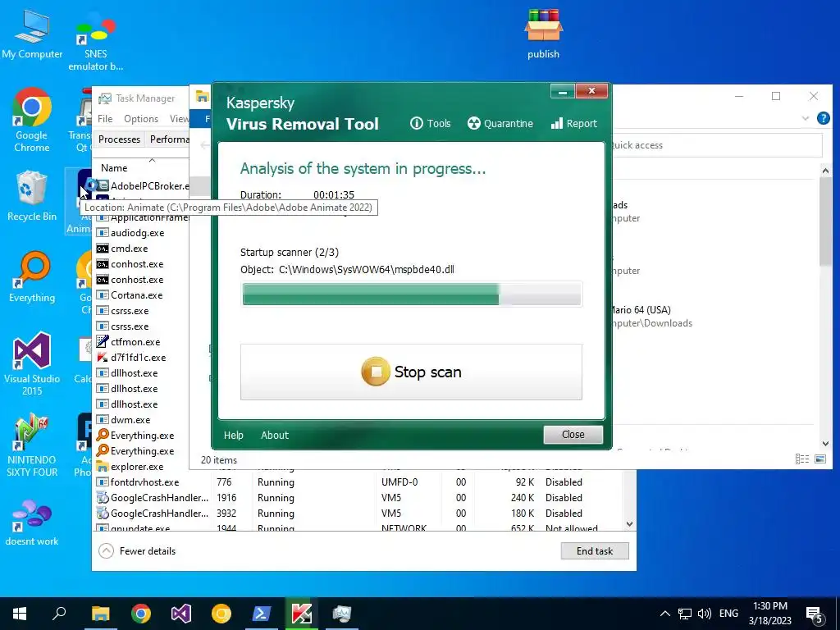The width and height of the screenshot is (840, 630).
Task: Open Task Manager File menu
Action: 105,118
